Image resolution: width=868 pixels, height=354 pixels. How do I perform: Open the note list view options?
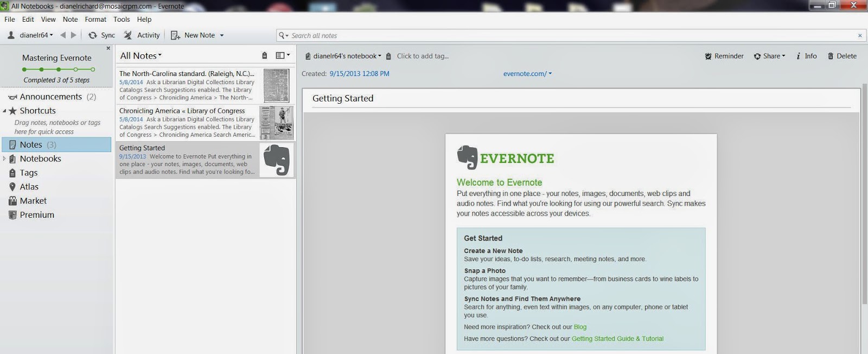click(283, 55)
